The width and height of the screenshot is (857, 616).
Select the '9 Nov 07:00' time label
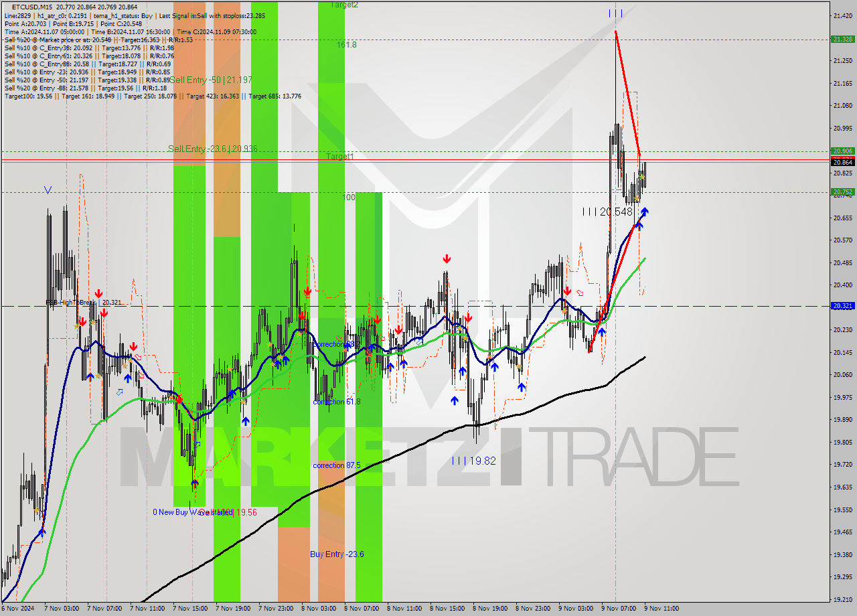click(619, 609)
